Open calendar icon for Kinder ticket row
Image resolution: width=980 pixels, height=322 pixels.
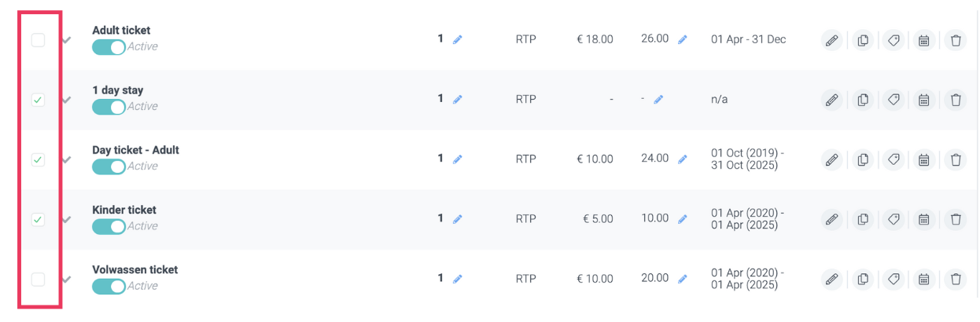(924, 219)
